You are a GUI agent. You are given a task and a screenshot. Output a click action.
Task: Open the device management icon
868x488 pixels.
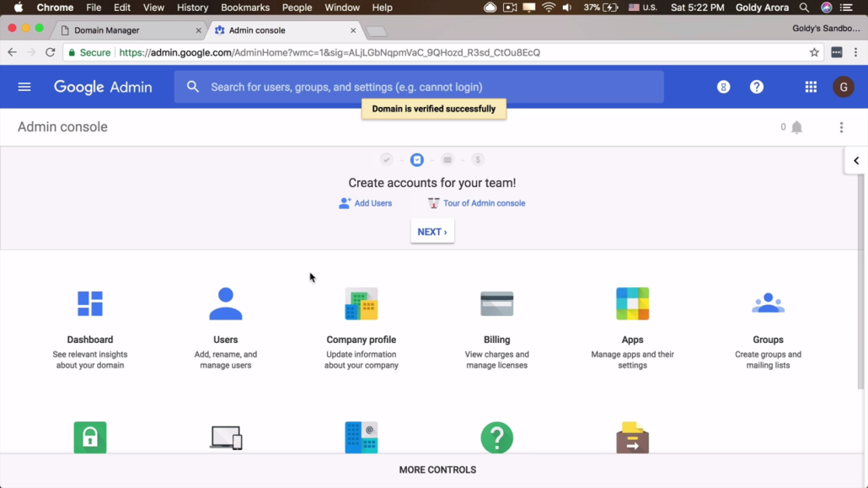click(226, 437)
